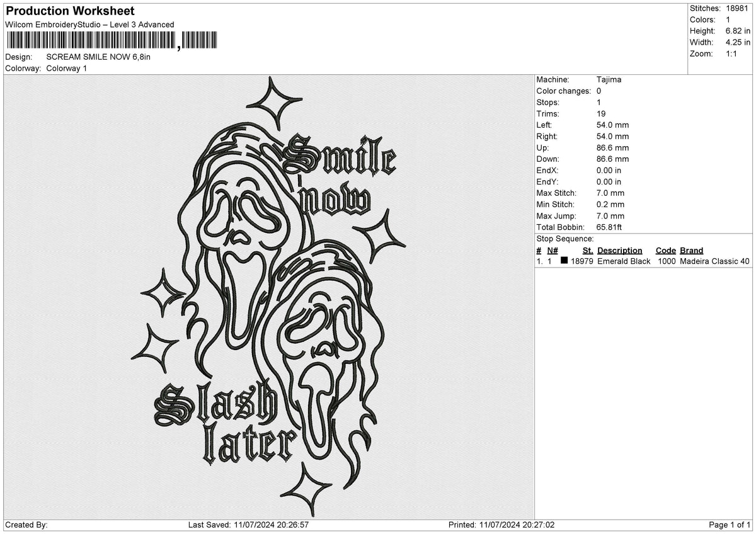Click the "Up:" label
756x534 pixels.
pyautogui.click(x=543, y=147)
